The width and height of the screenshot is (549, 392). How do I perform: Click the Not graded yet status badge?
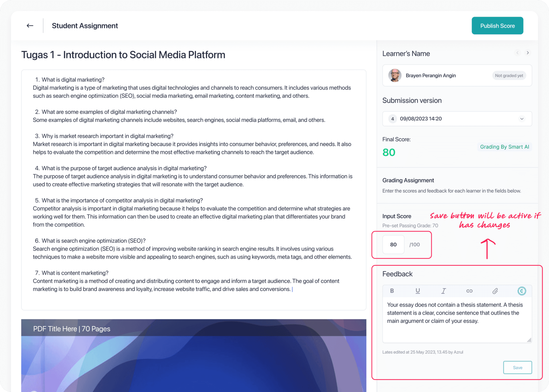(x=509, y=76)
